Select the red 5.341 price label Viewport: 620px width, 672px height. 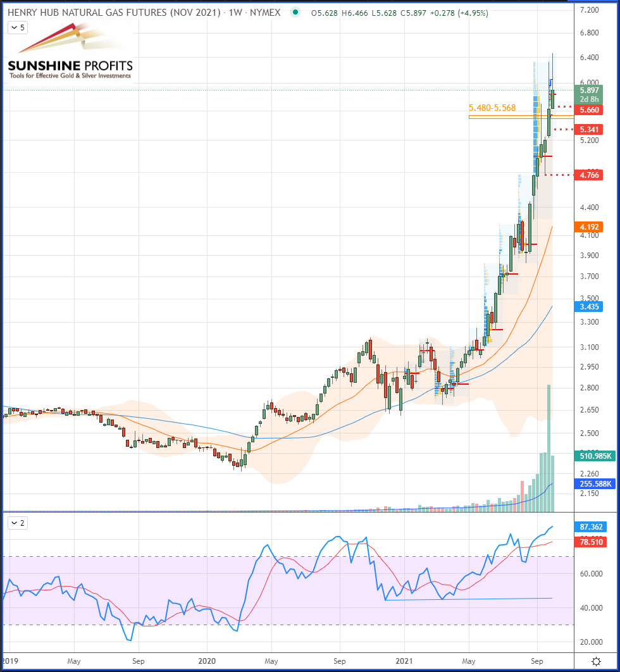click(589, 130)
